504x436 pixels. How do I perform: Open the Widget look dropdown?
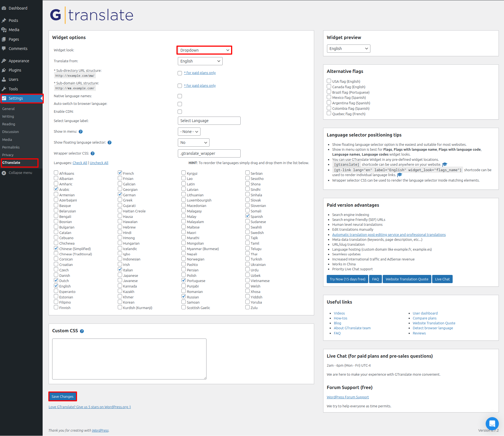click(x=204, y=50)
